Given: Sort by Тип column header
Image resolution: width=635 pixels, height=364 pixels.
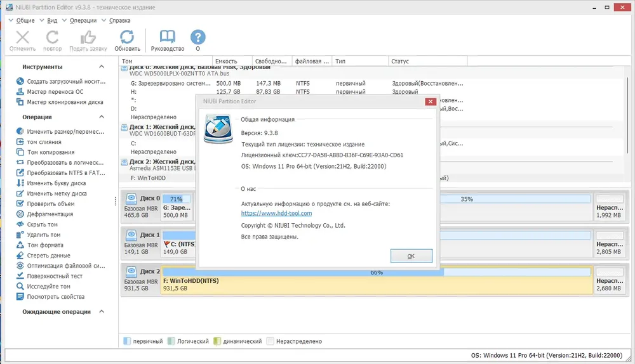Looking at the screenshot, I should tap(360, 61).
